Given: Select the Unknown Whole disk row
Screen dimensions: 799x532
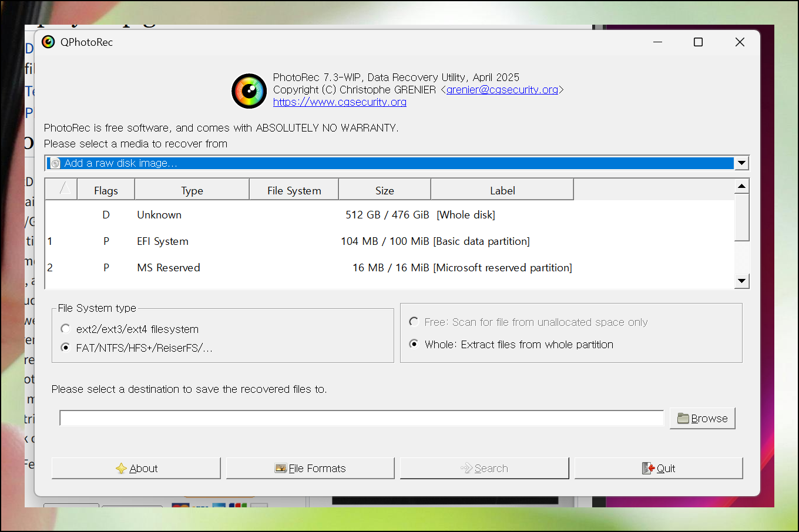Looking at the screenshot, I should pyautogui.click(x=390, y=215).
